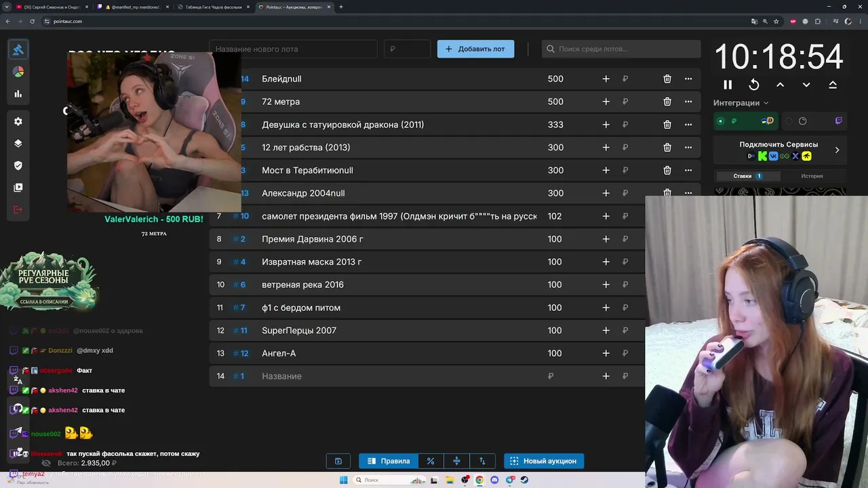Viewport: 868px width, 488px height.
Task: Click the sort arrows icon in bottom toolbar
Action: [482, 461]
